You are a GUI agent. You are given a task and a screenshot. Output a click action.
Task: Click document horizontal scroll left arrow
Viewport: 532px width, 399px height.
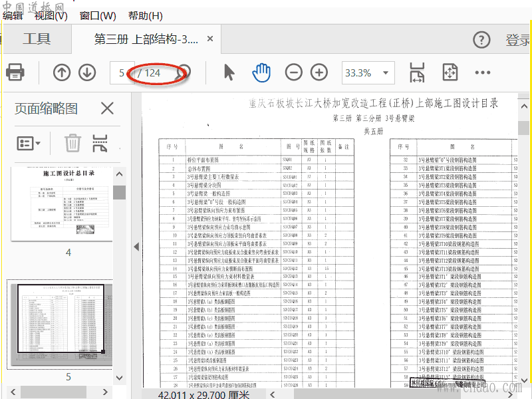[273, 394]
